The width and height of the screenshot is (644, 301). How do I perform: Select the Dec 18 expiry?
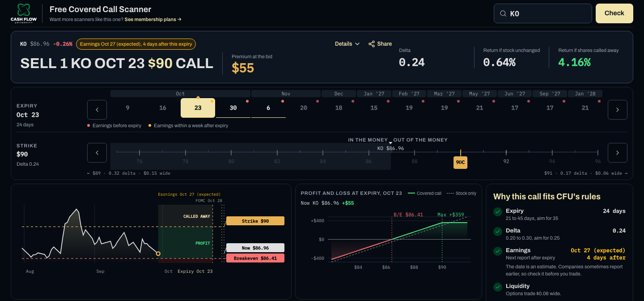click(339, 108)
